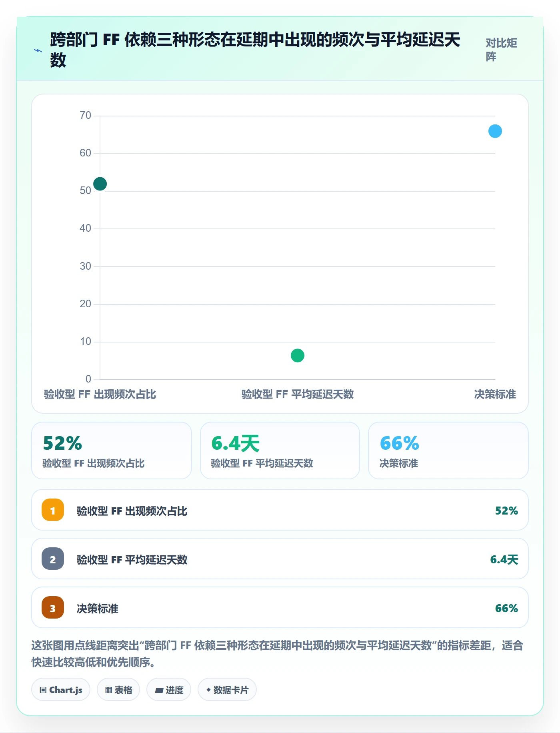Click the 6.4天 value in ranked row 2
The width and height of the screenshot is (560, 733).
(504, 559)
